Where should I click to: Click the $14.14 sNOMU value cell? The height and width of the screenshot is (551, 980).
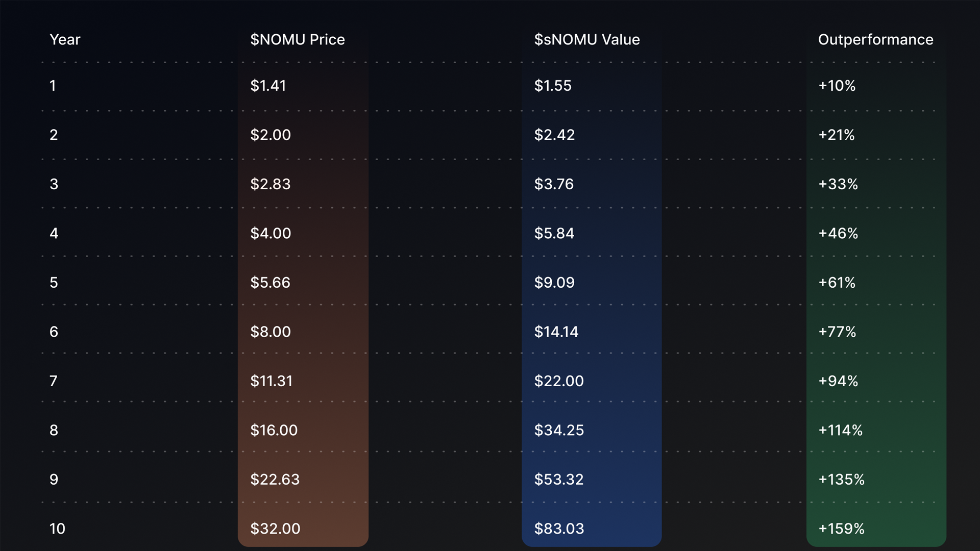[556, 332]
